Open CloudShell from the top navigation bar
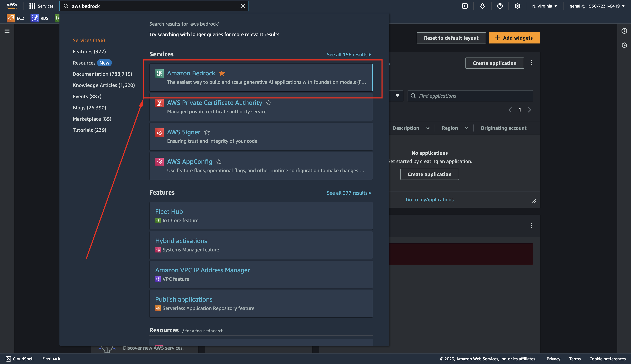 point(465,6)
